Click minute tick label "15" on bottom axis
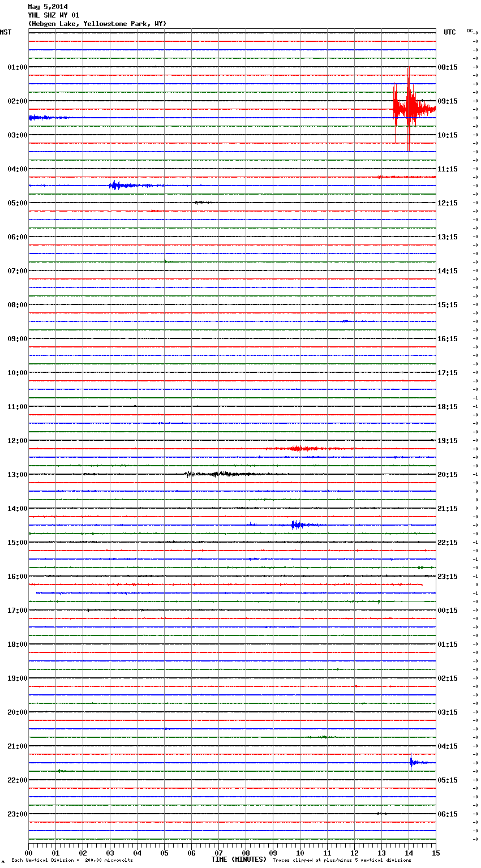 tap(435, 853)
